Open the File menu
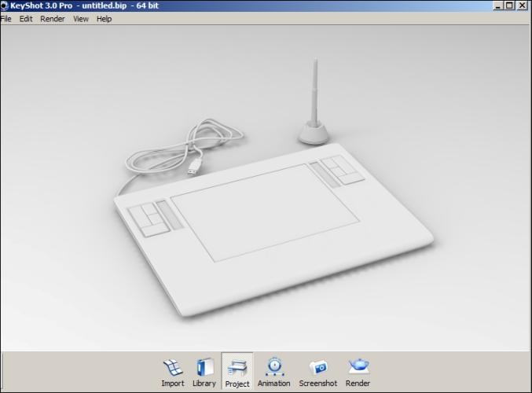Screen dimensions: 532x393 coord(6,19)
